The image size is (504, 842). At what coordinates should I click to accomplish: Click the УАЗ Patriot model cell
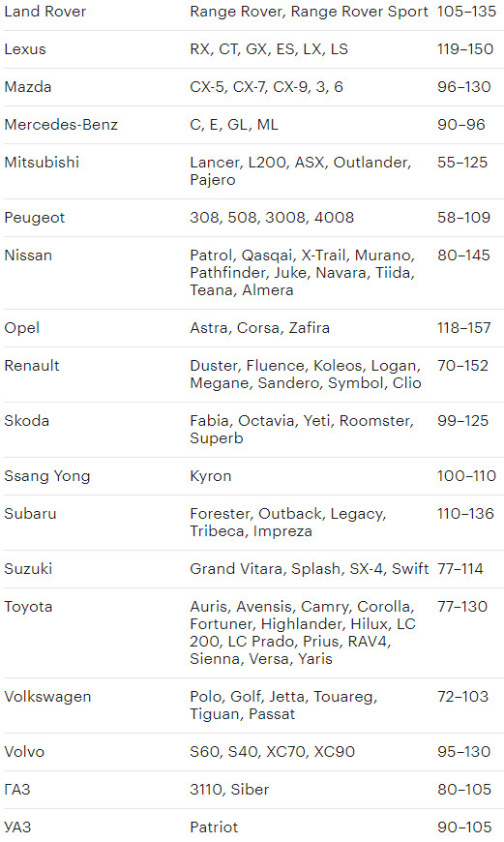point(214,827)
